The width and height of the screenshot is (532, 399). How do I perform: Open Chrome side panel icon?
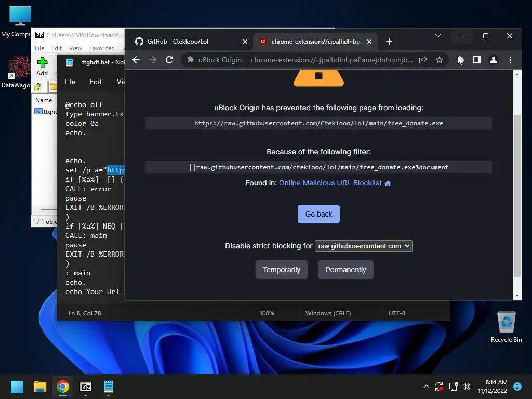coord(477,60)
